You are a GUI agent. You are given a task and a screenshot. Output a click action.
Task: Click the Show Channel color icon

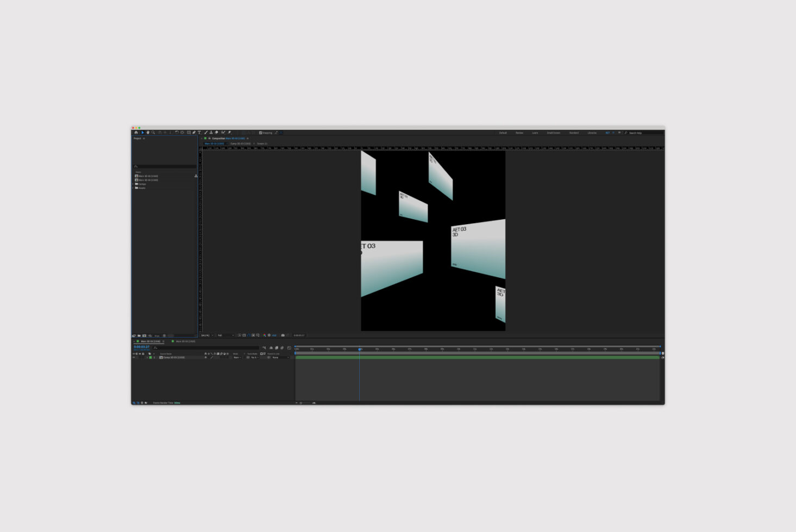tap(264, 335)
